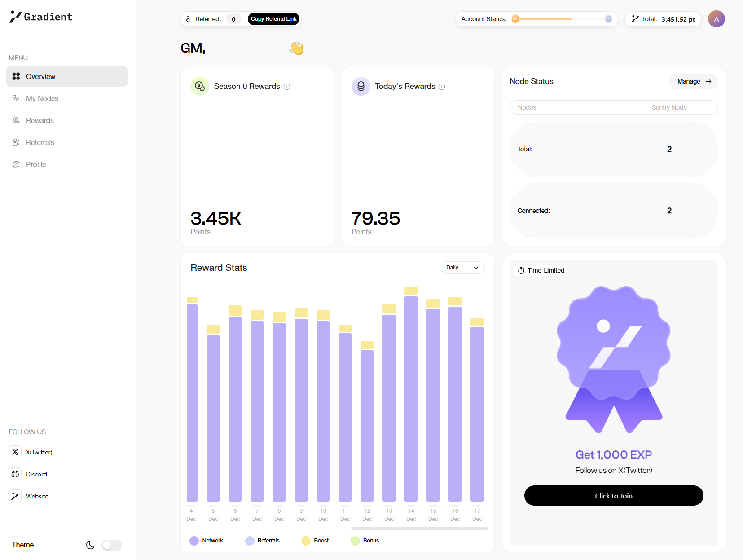Click the Connected nodes row

(614, 211)
